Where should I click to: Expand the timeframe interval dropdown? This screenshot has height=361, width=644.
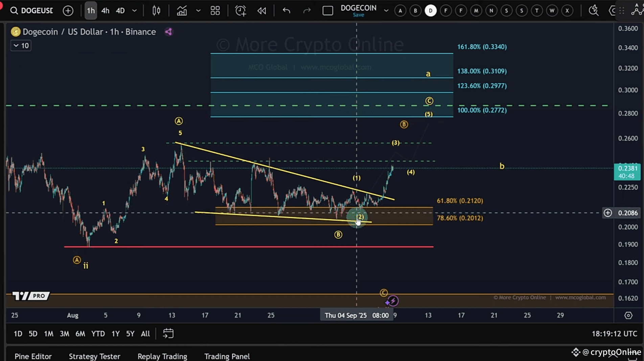(x=134, y=10)
